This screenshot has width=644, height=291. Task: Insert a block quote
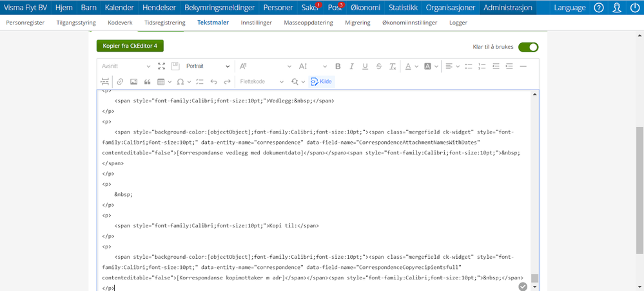(x=147, y=82)
